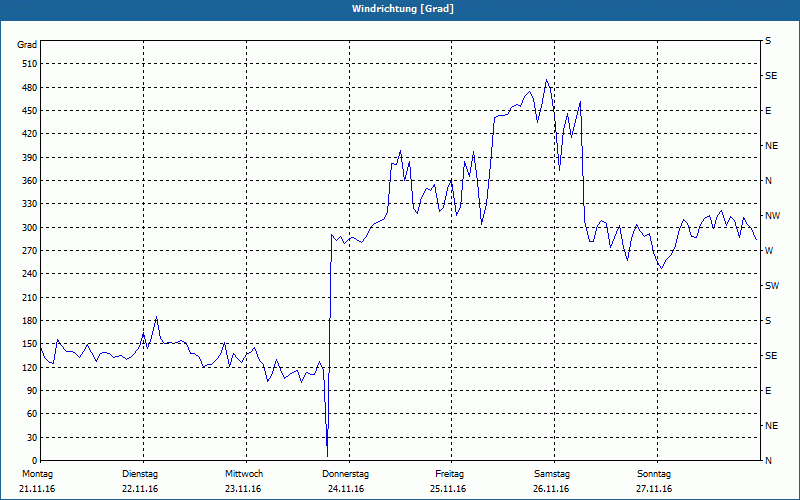
Task: Click the 'Samstag' day label
Action: point(552,474)
